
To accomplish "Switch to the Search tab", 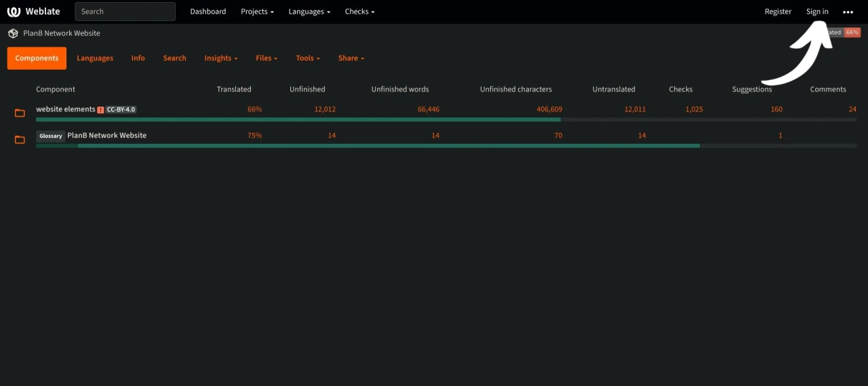I will [x=174, y=58].
